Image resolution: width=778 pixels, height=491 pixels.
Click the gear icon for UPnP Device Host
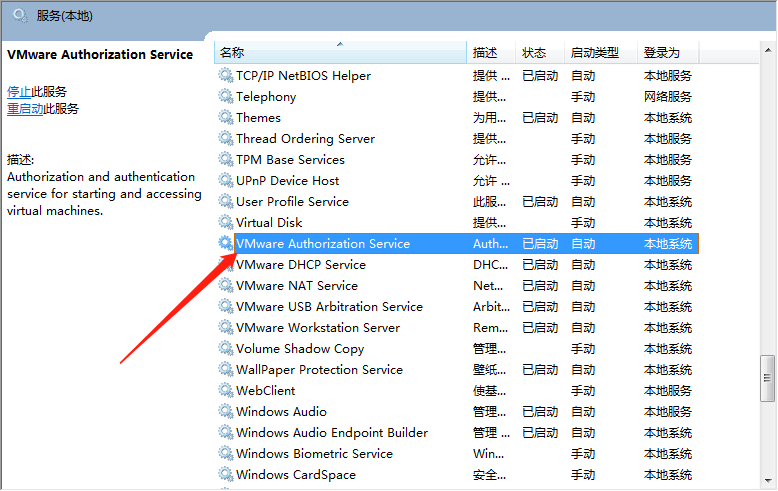pos(226,181)
